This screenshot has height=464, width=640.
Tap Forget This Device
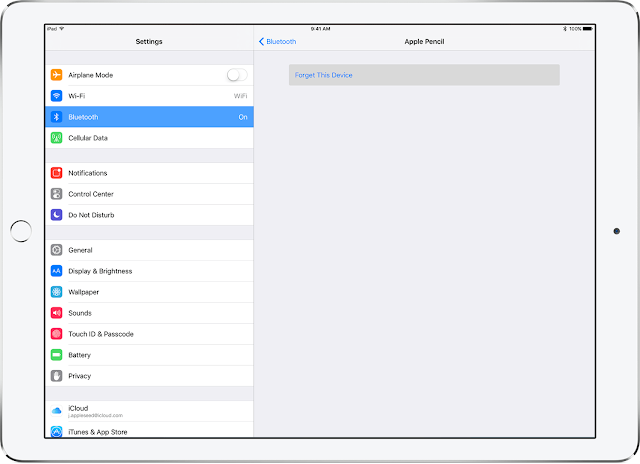point(424,75)
